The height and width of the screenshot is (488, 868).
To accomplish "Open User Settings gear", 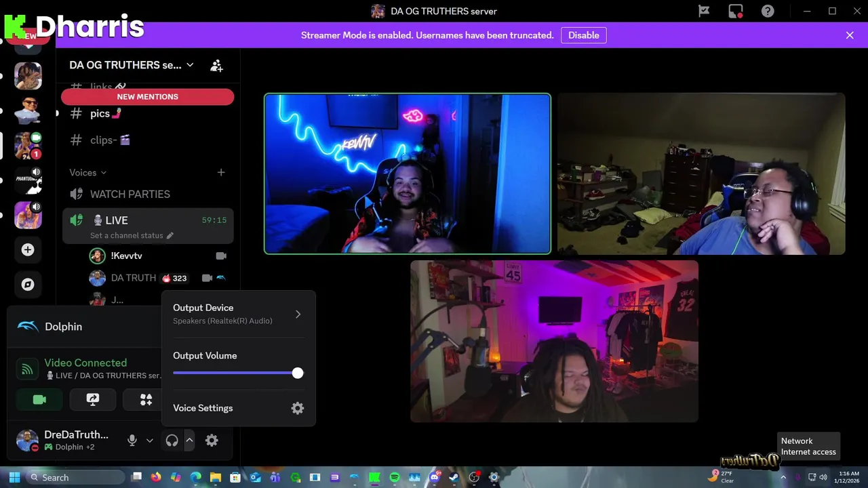I will coord(212,441).
